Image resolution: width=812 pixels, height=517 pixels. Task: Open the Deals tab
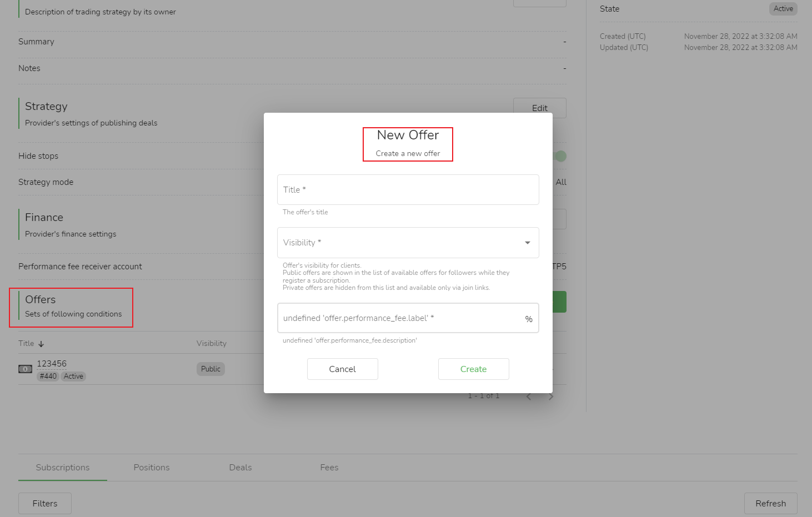click(x=240, y=468)
